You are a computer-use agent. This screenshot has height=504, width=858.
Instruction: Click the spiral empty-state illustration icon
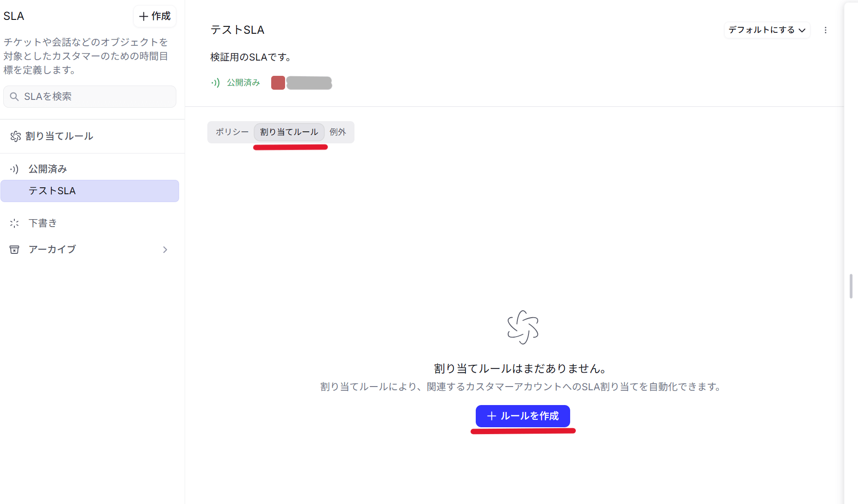(x=523, y=328)
